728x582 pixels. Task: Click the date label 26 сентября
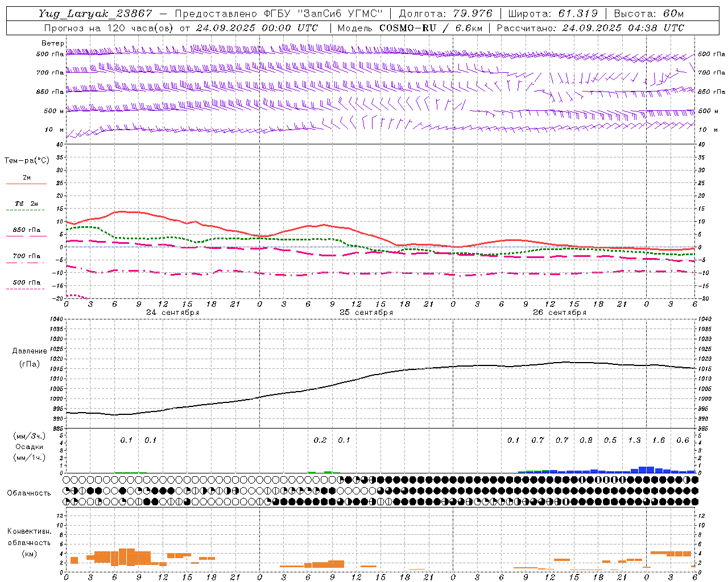coord(560,312)
